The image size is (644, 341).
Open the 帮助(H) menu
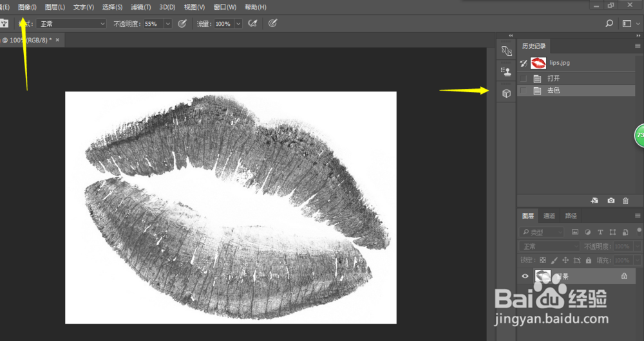tap(256, 7)
